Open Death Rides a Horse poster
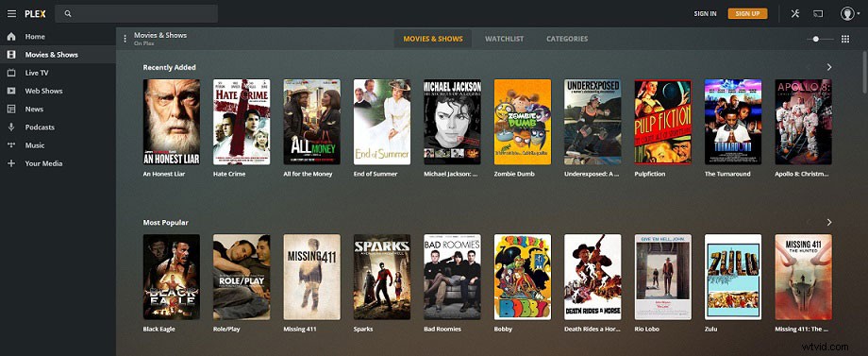The height and width of the screenshot is (356, 868). [593, 277]
